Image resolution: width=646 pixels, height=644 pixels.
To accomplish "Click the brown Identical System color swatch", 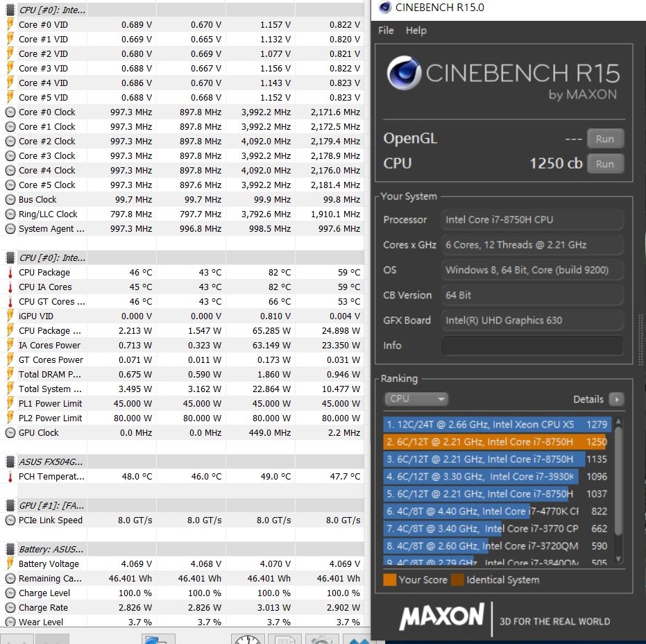I will (x=457, y=580).
